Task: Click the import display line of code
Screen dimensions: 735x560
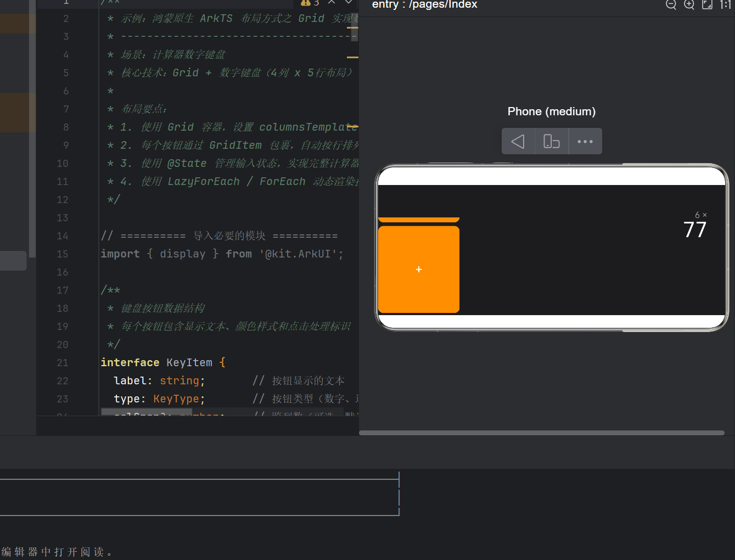Action: pyautogui.click(x=222, y=254)
